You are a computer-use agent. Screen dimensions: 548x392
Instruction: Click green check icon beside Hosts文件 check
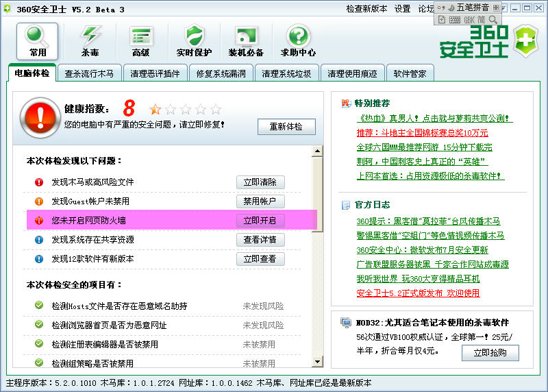pos(39,305)
